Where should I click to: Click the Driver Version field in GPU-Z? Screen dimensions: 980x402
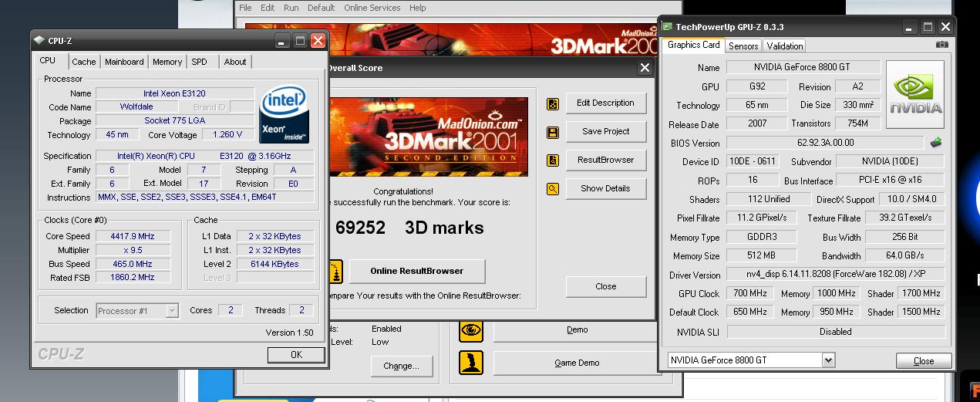836,275
